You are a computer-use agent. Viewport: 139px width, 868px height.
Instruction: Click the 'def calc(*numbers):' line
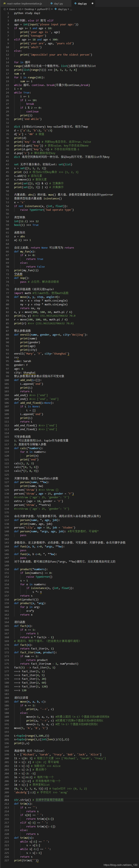click(x=28, y=448)
